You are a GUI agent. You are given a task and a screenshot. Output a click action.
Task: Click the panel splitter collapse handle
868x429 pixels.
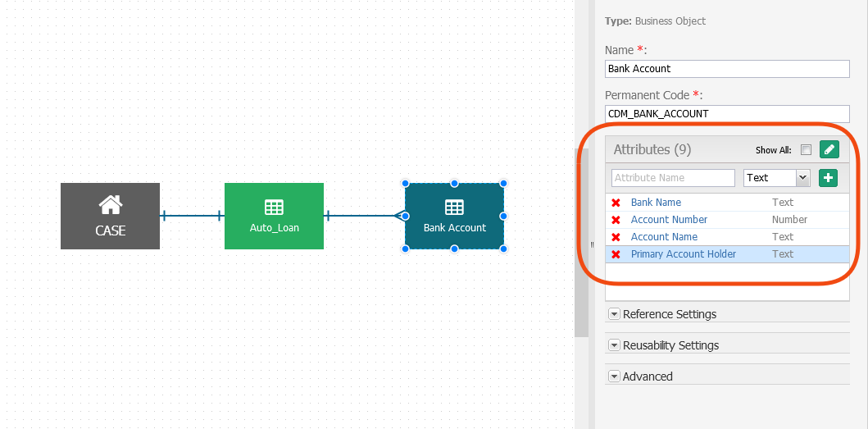(x=592, y=244)
